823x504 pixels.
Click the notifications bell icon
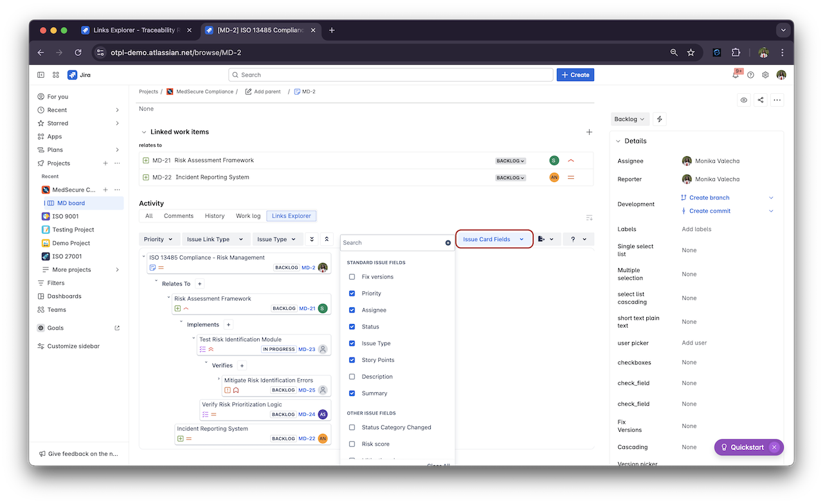(x=736, y=75)
